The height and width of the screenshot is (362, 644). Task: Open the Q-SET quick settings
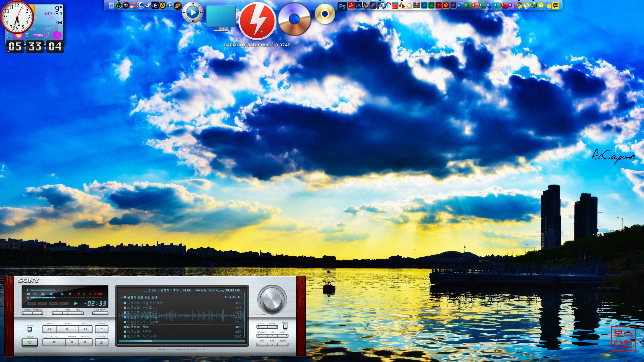(262, 327)
